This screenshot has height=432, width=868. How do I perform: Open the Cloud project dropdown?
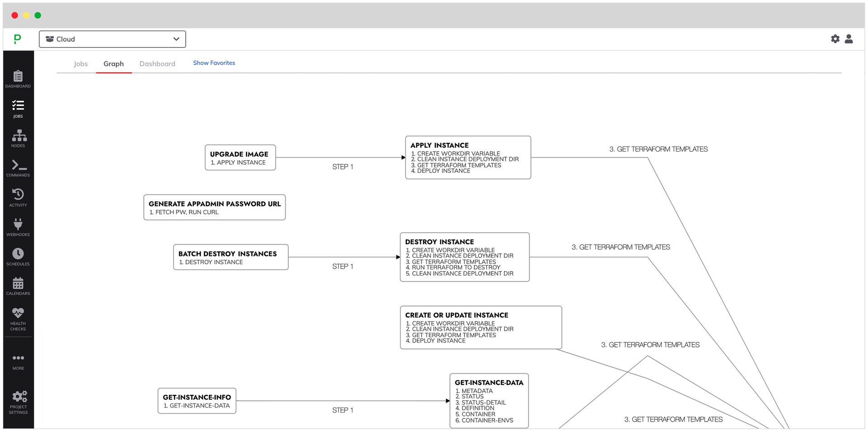pos(112,39)
